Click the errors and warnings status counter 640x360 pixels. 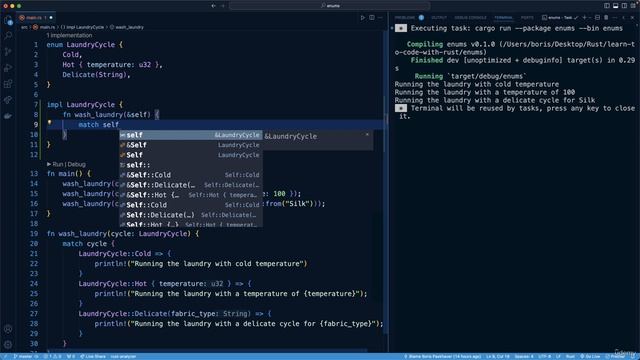coord(53,356)
